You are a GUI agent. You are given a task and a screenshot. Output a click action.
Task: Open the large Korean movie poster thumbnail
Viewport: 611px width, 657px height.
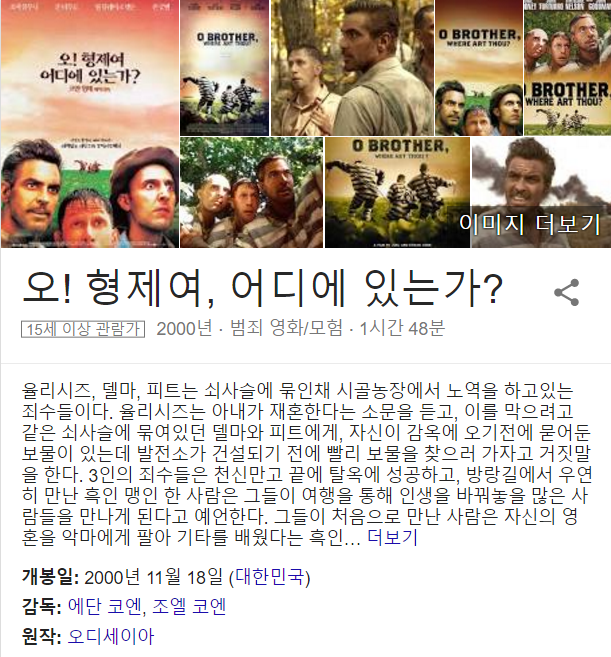tap(90, 124)
